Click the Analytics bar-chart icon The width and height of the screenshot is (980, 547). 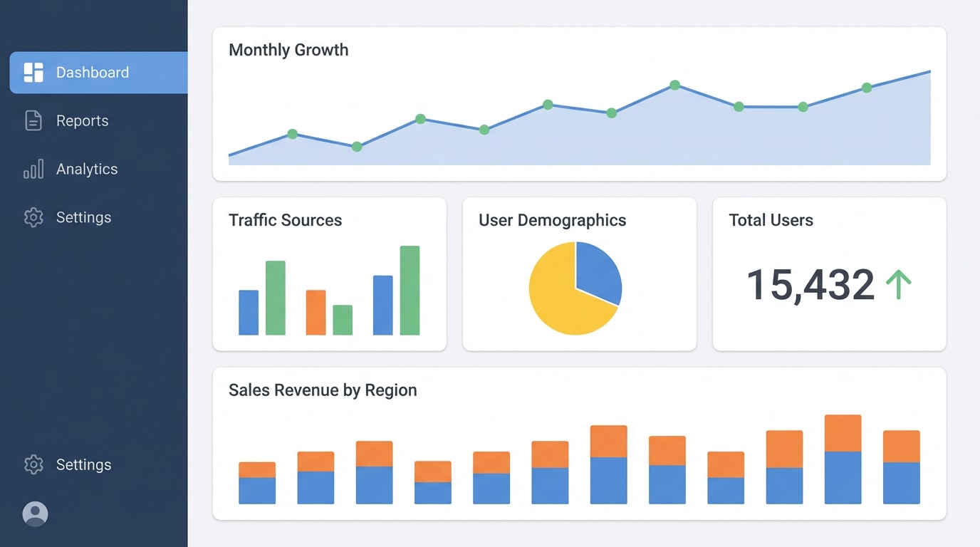coord(33,169)
